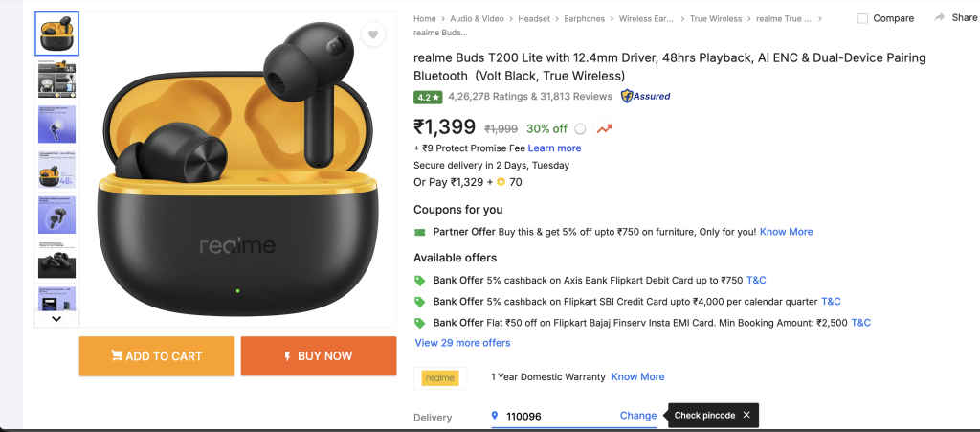Screen dimensions: 980x432
Task: Click the price trend graph icon
Action: [604, 129]
